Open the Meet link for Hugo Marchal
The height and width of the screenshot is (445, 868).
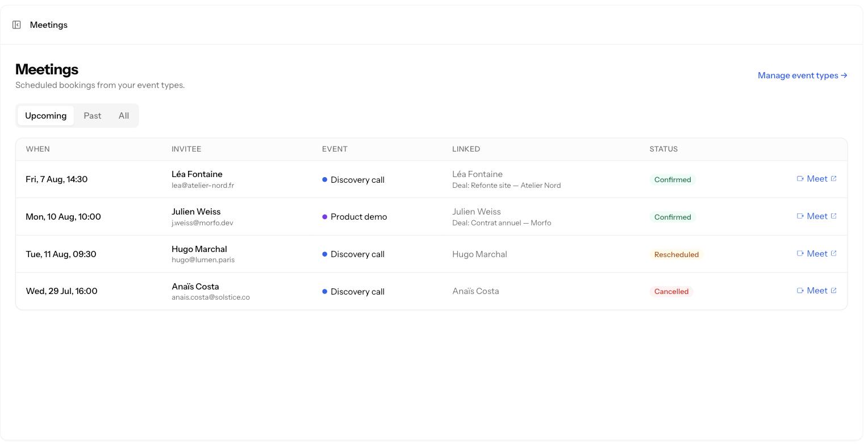pyautogui.click(x=817, y=254)
